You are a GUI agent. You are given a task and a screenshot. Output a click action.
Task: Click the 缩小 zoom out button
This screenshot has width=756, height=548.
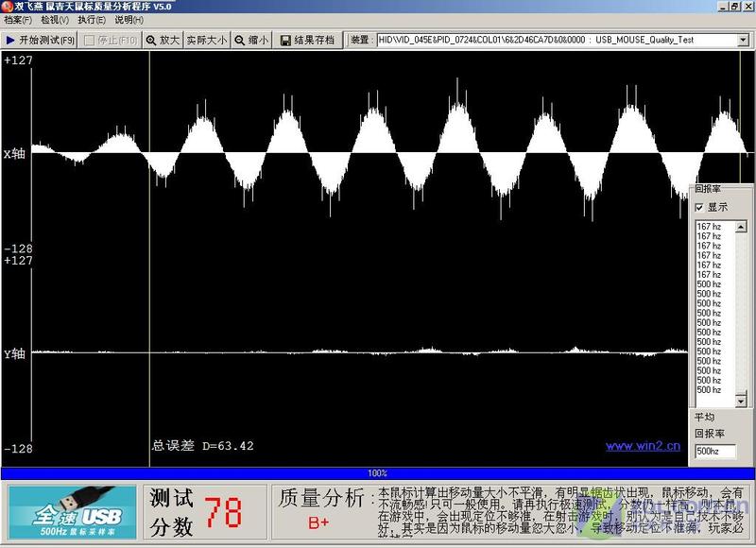coord(251,40)
